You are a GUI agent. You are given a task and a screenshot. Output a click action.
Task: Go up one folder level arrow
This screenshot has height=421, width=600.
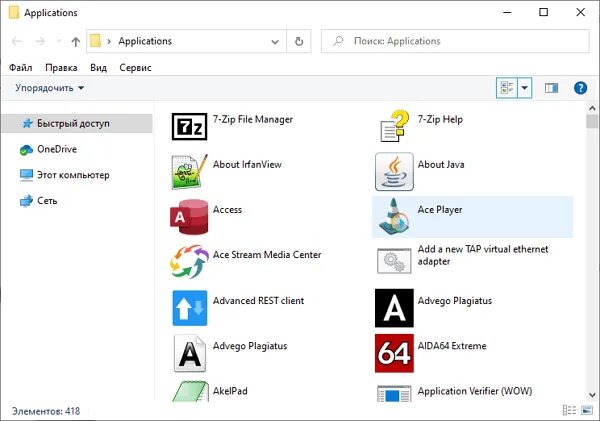coord(76,41)
